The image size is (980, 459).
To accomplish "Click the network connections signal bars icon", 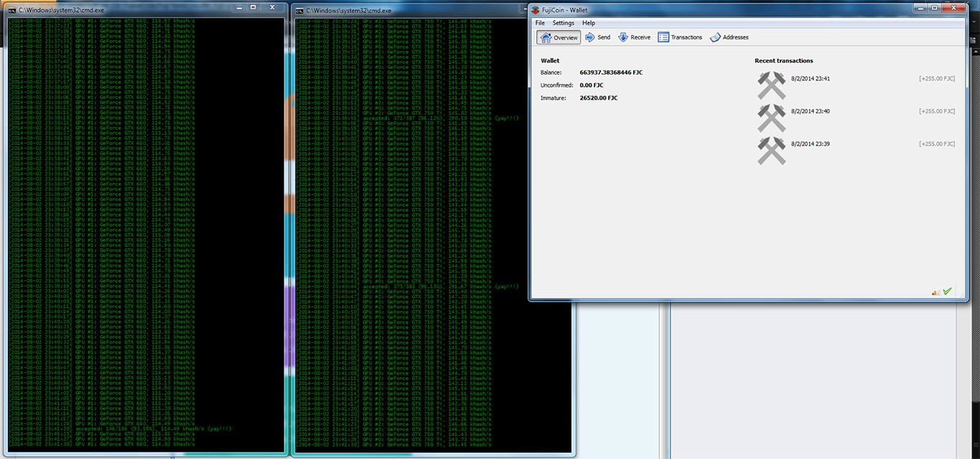I will 936,291.
